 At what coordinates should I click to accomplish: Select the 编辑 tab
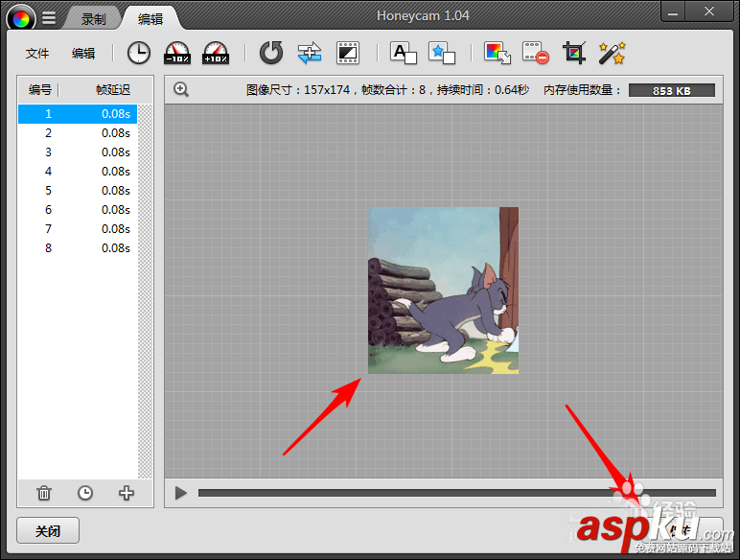150,19
